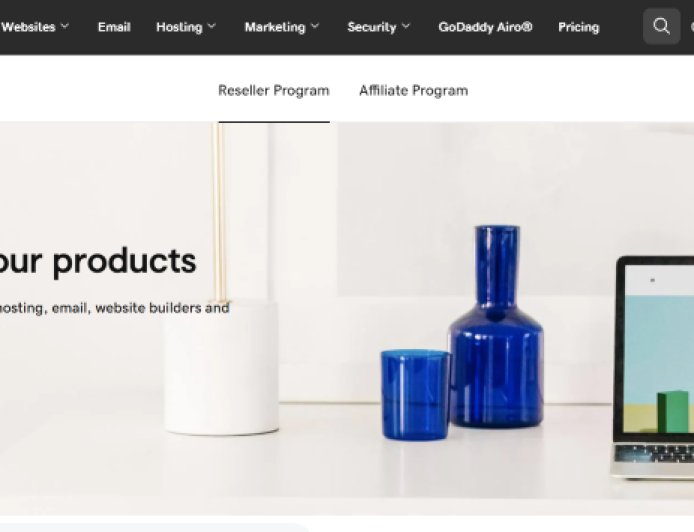Click the tall blue bottle in hero image
694x532 pixels.
click(x=497, y=327)
